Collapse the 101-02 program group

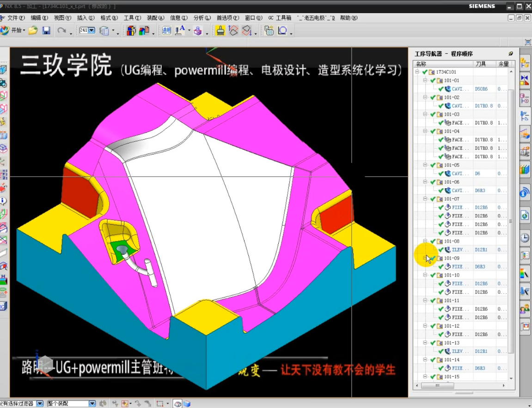tap(425, 98)
